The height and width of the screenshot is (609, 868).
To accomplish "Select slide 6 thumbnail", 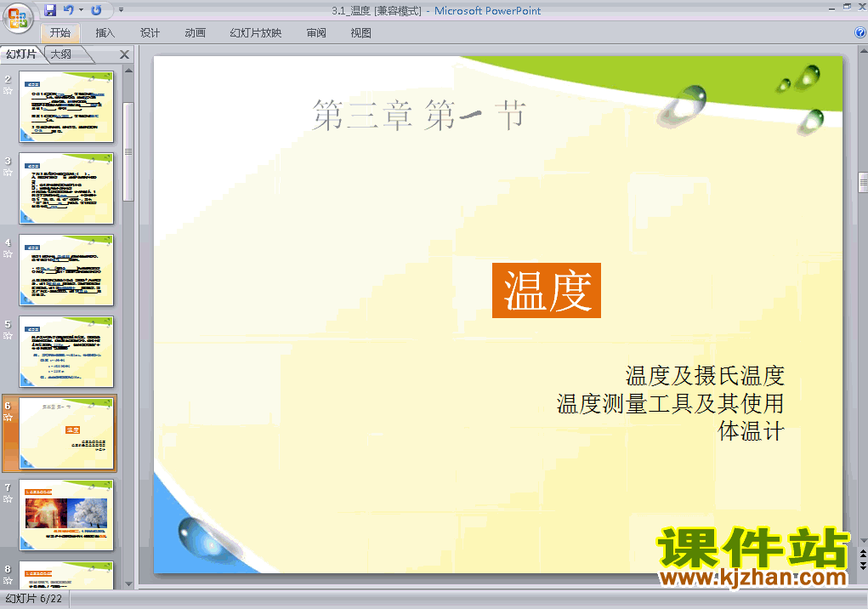I will (x=66, y=434).
